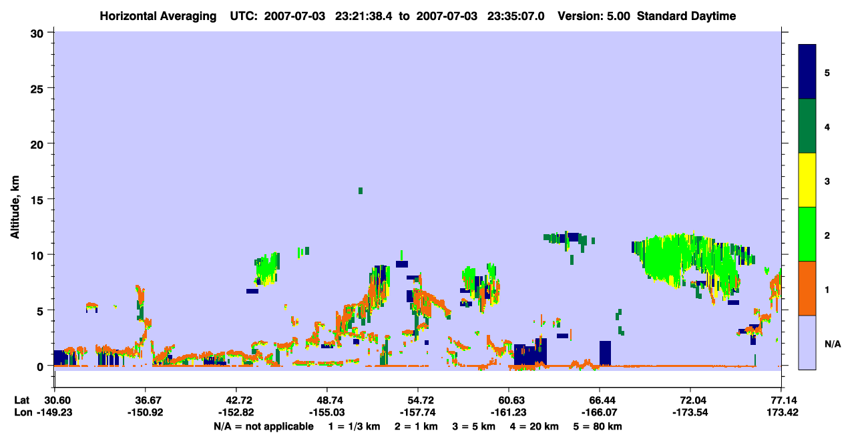This screenshot has width=868, height=445.
Task: Click longitude value '-173.54'
Action: click(690, 412)
